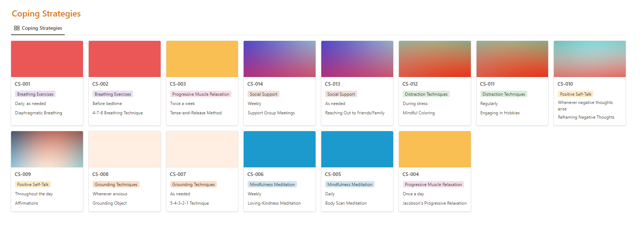
Task: Open the blurred gradient cover of CS-009
Action: coord(47,149)
